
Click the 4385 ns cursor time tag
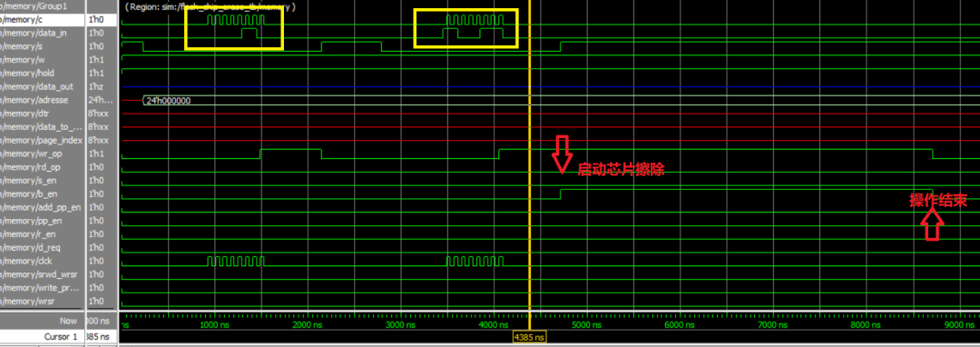[529, 337]
